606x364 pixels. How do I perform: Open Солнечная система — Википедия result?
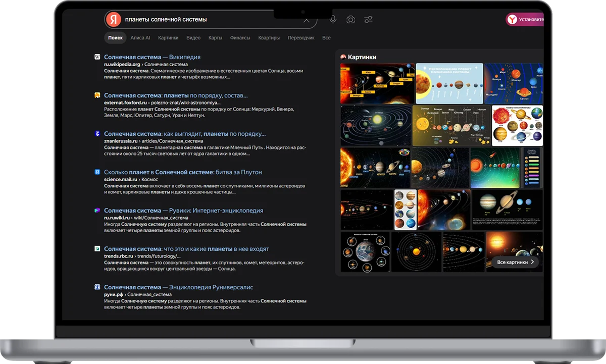152,57
